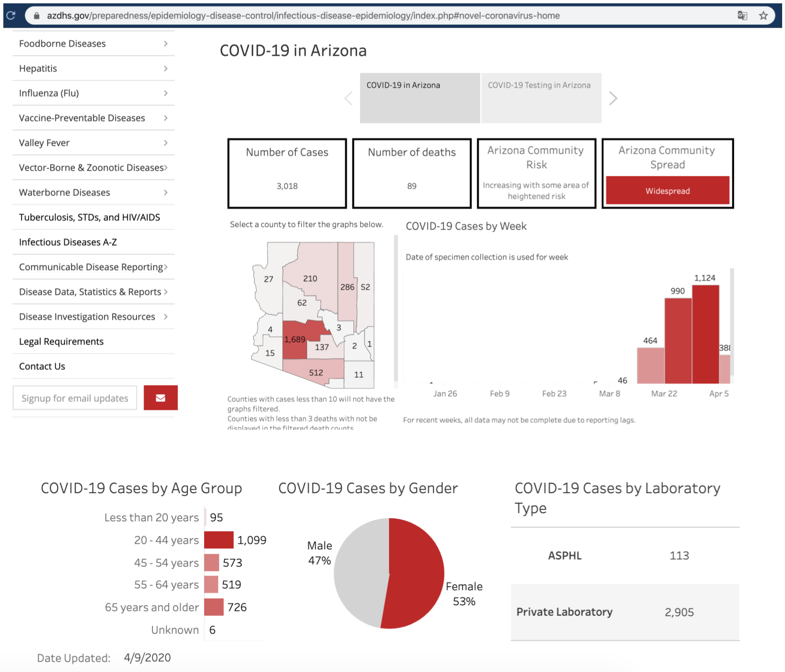Click the weekly bar labeled 464
The height and width of the screenshot is (672, 785).
pyautogui.click(x=651, y=365)
